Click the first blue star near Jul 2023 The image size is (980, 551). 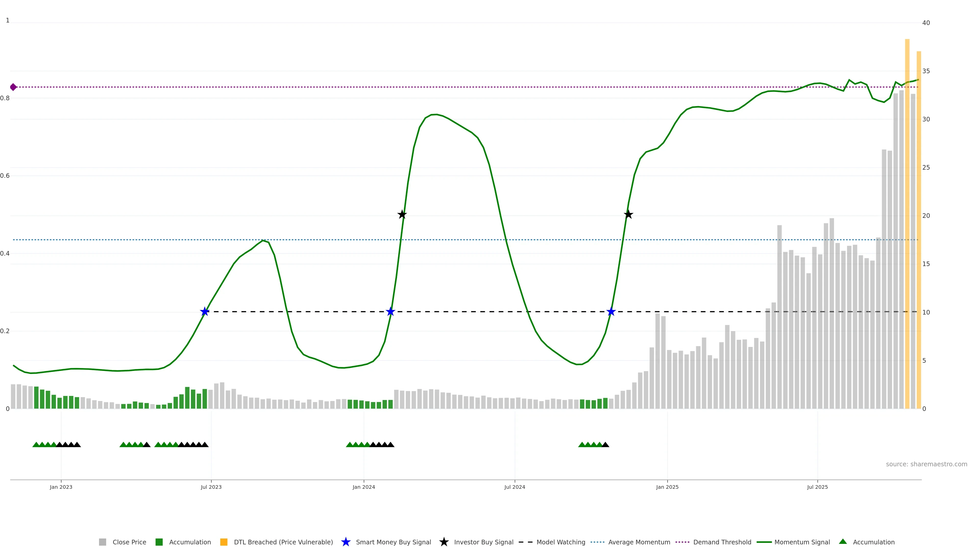(205, 312)
